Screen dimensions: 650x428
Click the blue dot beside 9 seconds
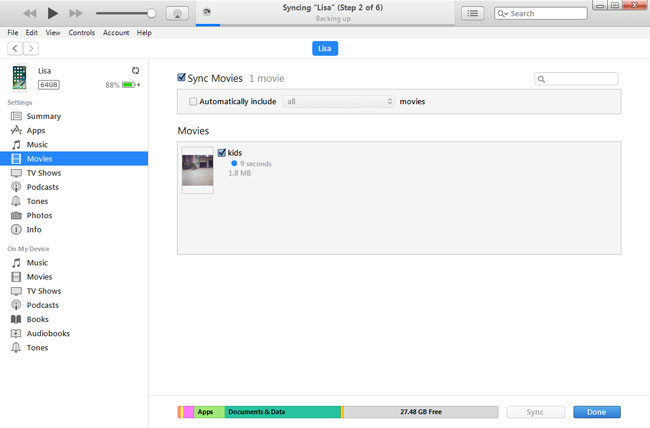pos(234,163)
